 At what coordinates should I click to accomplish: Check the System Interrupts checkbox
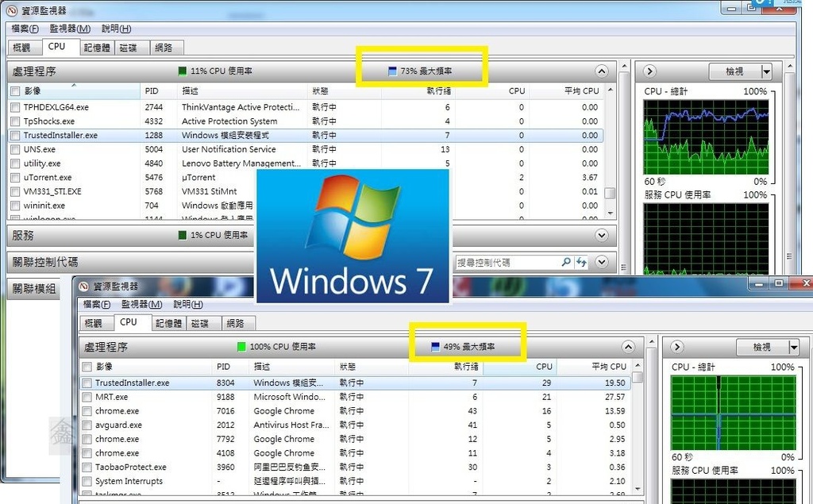click(87, 481)
